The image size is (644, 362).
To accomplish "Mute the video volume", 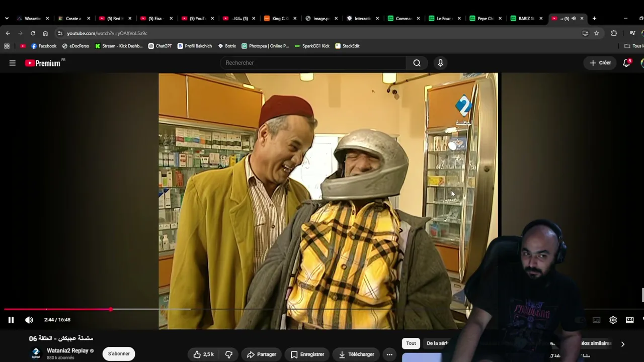I will click(x=29, y=320).
